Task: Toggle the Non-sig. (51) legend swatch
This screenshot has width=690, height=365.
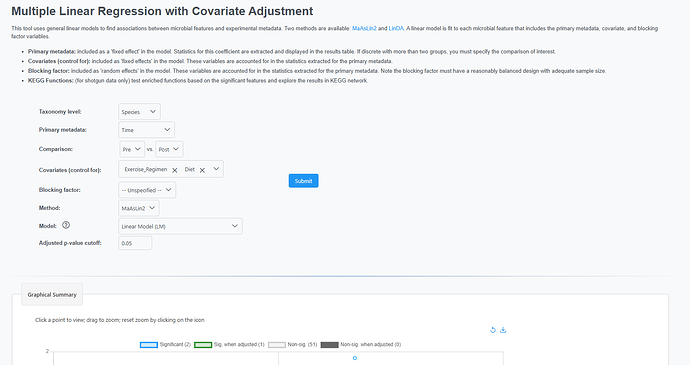Action: 277,345
